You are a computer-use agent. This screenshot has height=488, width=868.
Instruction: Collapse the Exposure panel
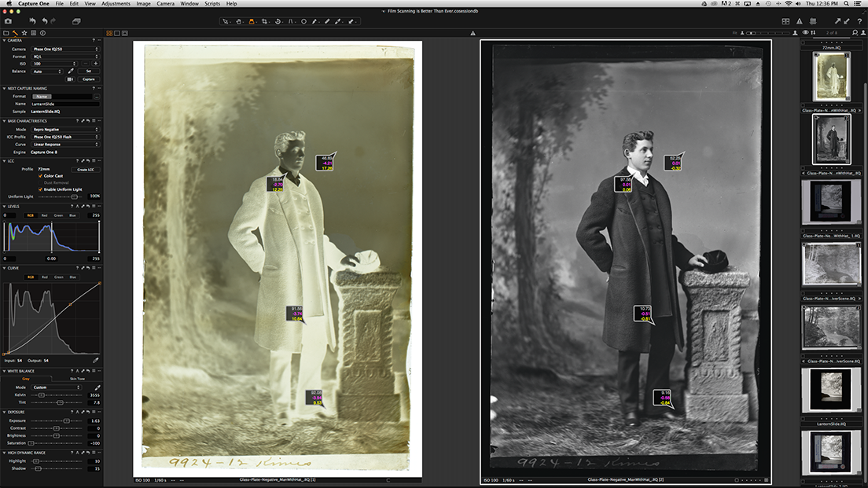coord(5,413)
